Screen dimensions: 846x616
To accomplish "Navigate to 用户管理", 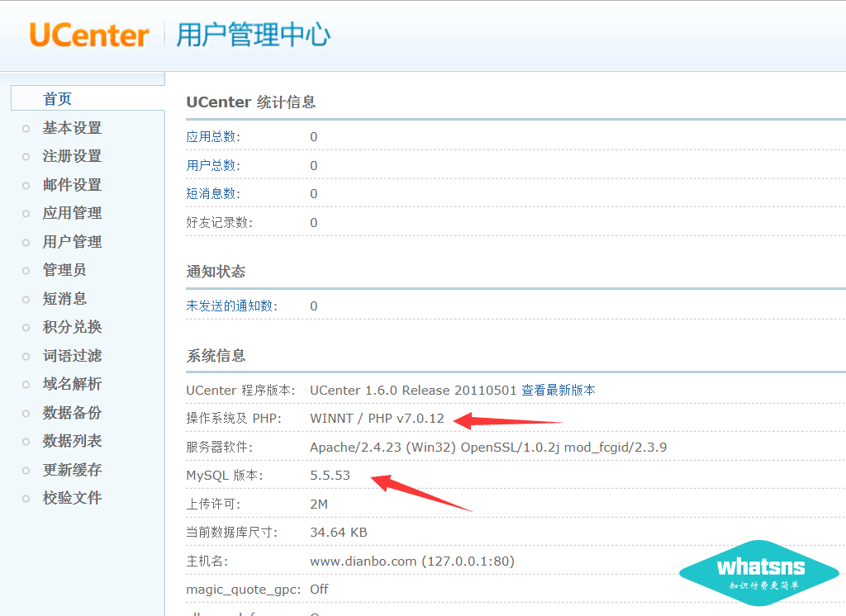I will click(x=72, y=242).
